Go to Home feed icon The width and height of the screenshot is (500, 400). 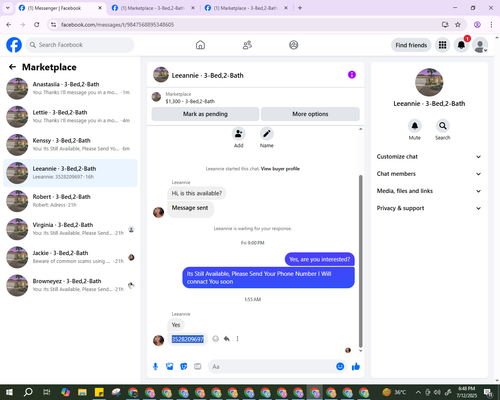200,45
